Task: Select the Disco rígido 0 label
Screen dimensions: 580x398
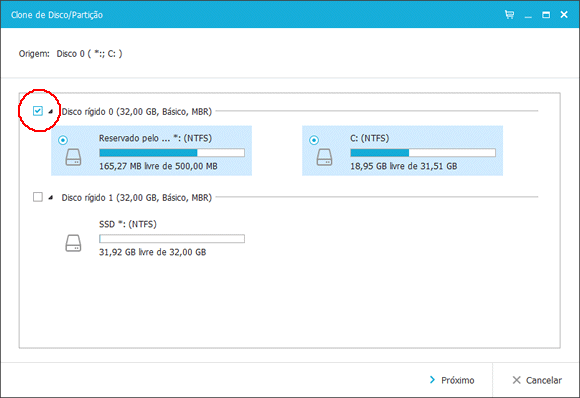Action: tap(136, 112)
